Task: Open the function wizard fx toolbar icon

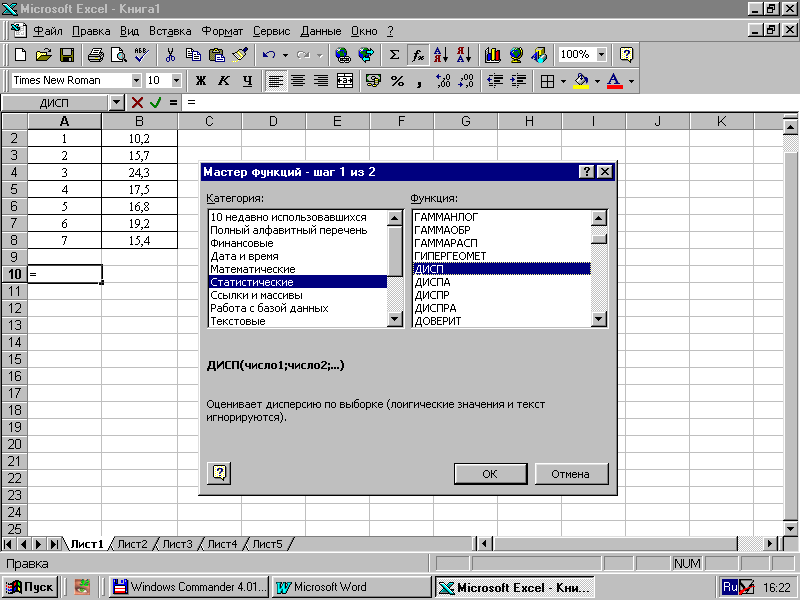Action: 418,55
